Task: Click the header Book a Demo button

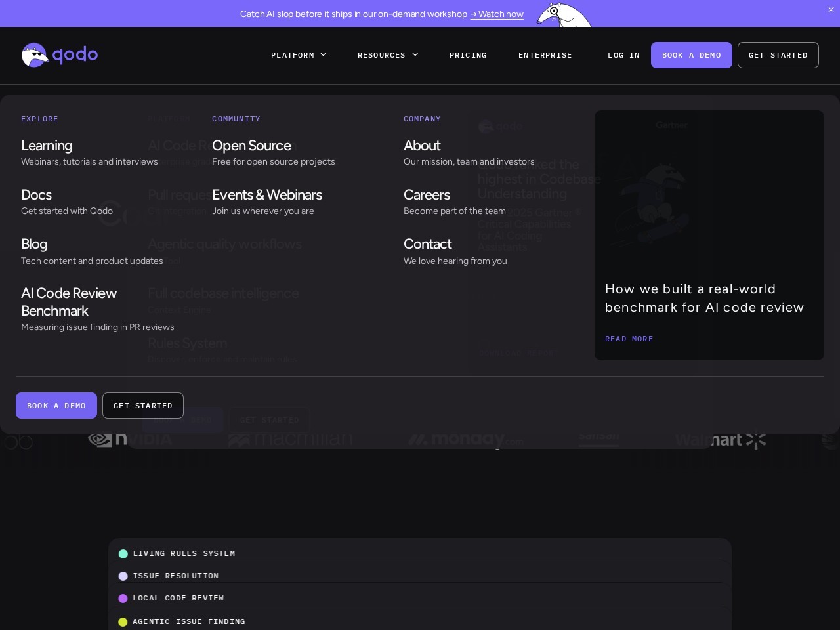Action: pos(692,55)
